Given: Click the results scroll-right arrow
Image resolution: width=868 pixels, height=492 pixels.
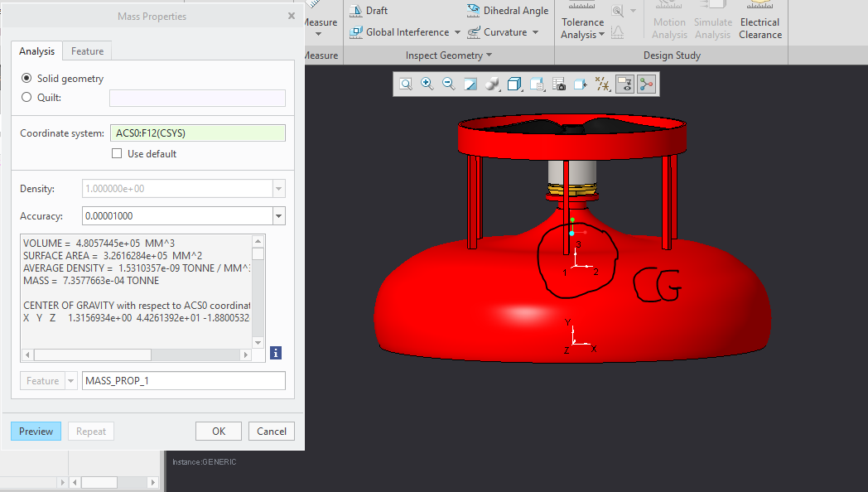Looking at the screenshot, I should (246, 355).
